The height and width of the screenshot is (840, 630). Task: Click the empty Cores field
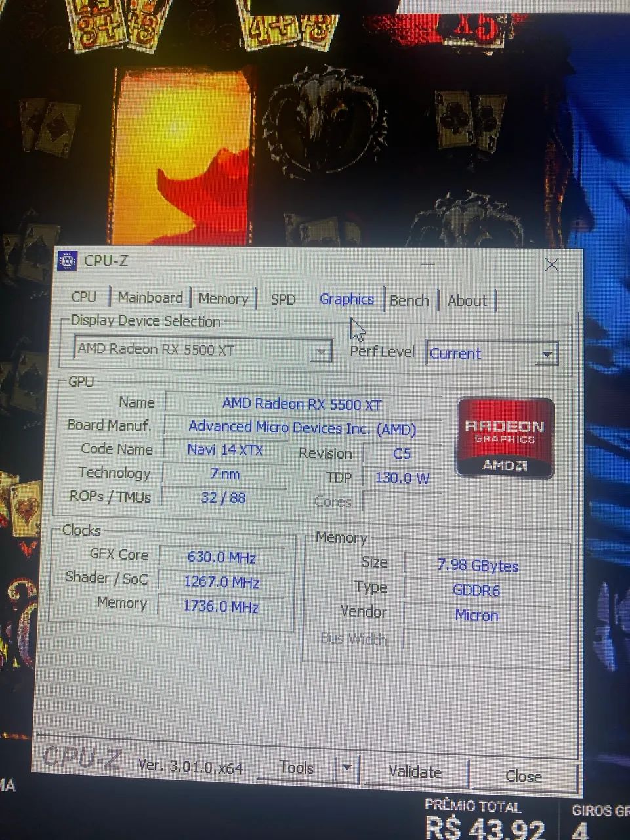(402, 502)
